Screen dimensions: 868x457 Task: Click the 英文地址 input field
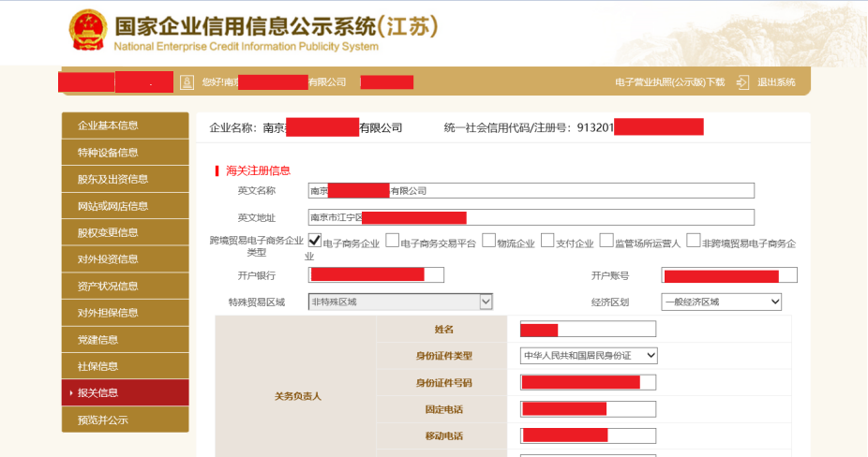(x=531, y=217)
